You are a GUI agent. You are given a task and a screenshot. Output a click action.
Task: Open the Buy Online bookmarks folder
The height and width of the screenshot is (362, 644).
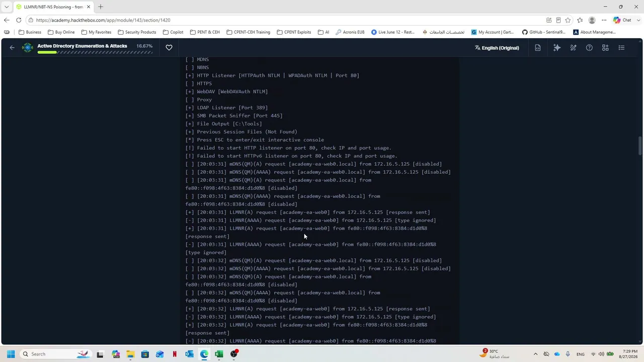pyautogui.click(x=61, y=32)
